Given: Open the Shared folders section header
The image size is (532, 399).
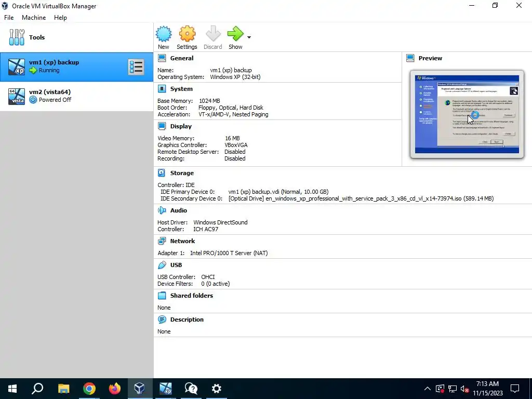Looking at the screenshot, I should [191, 296].
